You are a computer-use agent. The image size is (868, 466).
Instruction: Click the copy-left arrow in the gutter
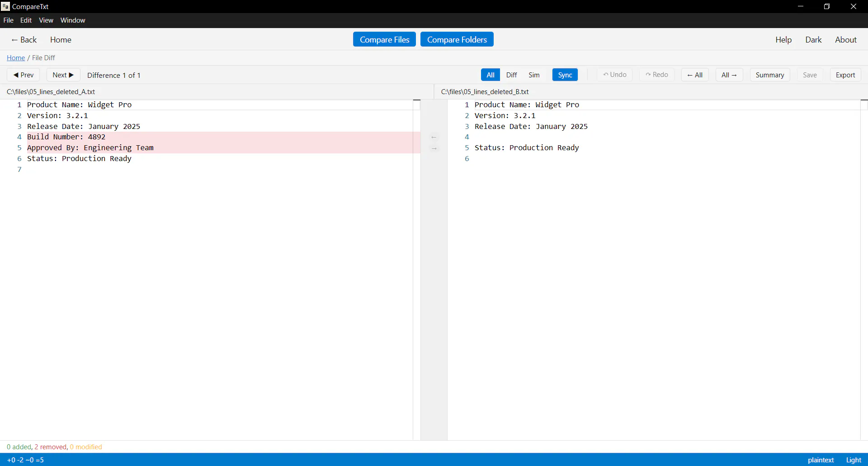point(434,137)
